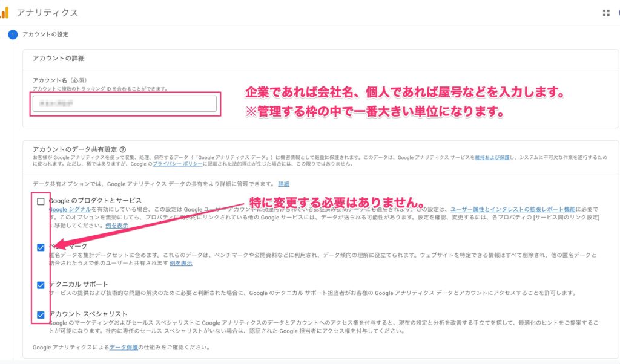Click the アナリティクス title text
This screenshot has width=620, height=364.
coord(47,13)
